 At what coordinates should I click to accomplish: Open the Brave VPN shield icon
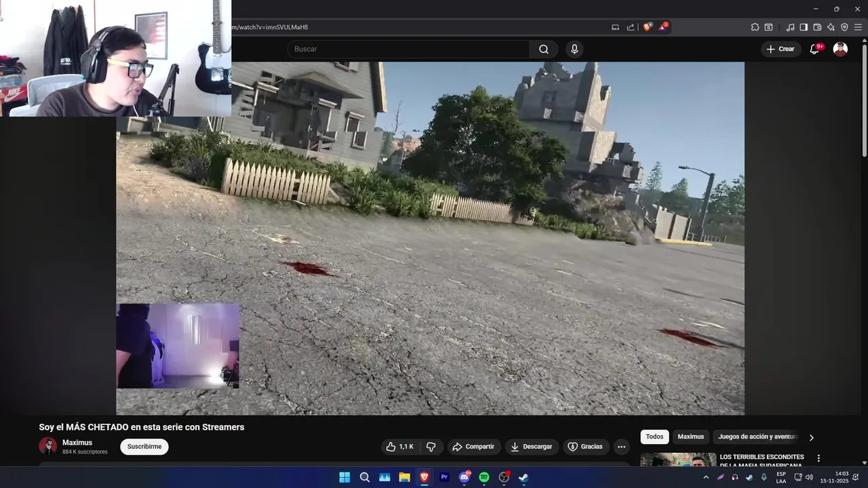click(x=844, y=27)
